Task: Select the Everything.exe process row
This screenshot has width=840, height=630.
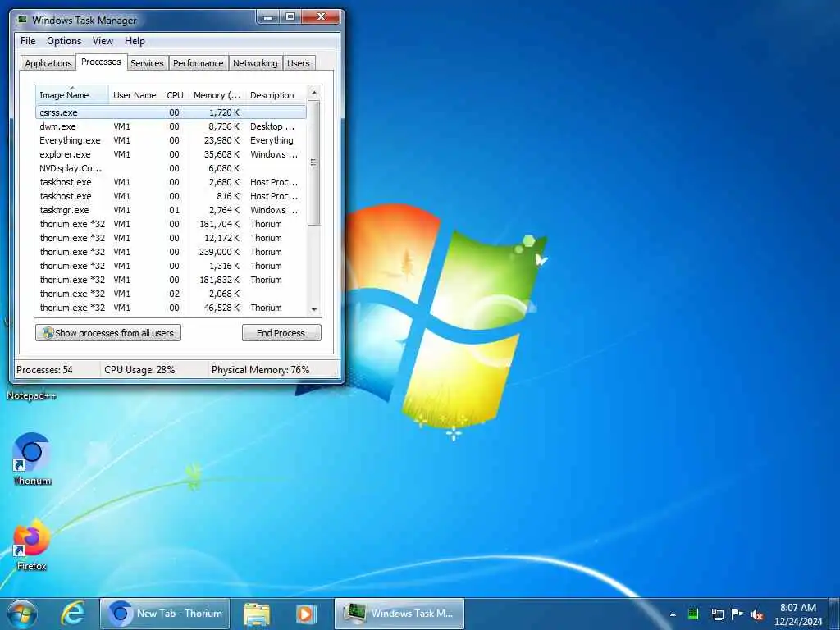Action: 171,140
